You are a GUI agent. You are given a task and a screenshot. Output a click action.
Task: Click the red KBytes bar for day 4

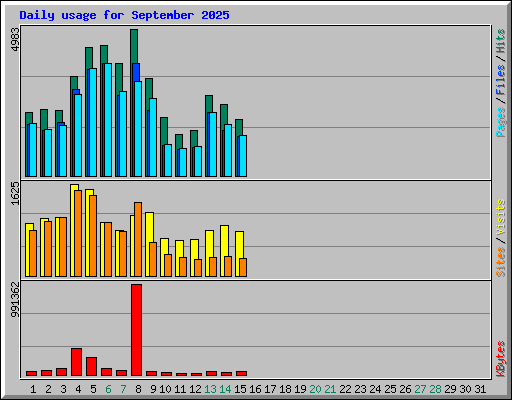tap(76, 362)
